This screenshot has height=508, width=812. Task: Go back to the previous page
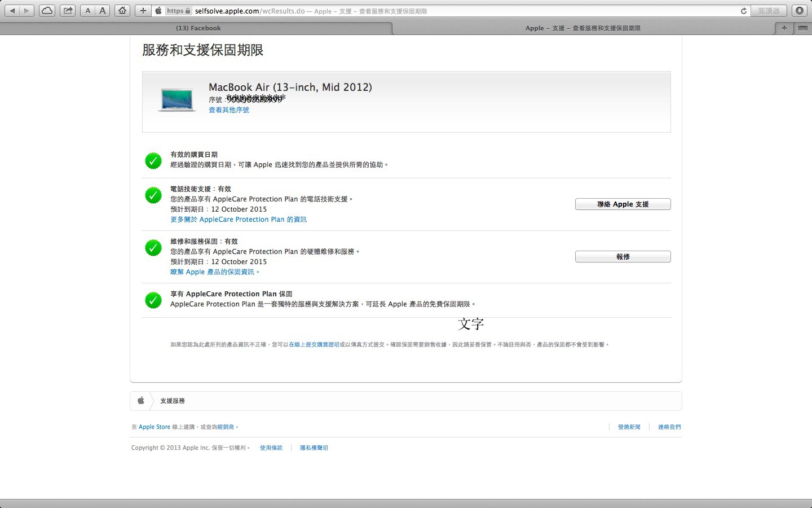(12, 11)
